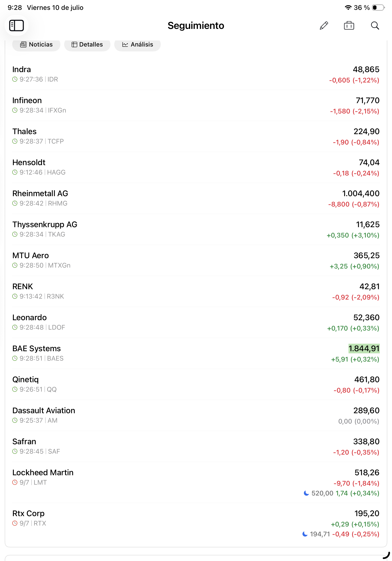
Task: Open the Safran stock entry
Action: (196, 446)
